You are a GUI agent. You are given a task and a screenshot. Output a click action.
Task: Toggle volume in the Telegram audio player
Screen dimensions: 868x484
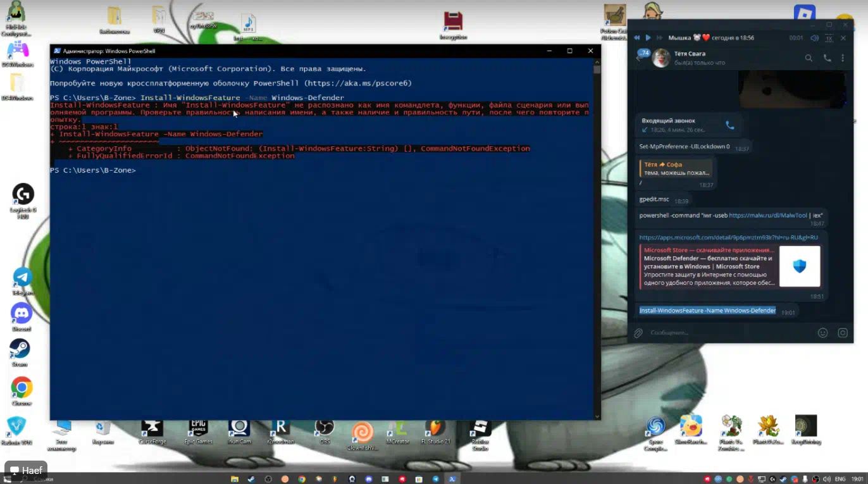(x=814, y=38)
